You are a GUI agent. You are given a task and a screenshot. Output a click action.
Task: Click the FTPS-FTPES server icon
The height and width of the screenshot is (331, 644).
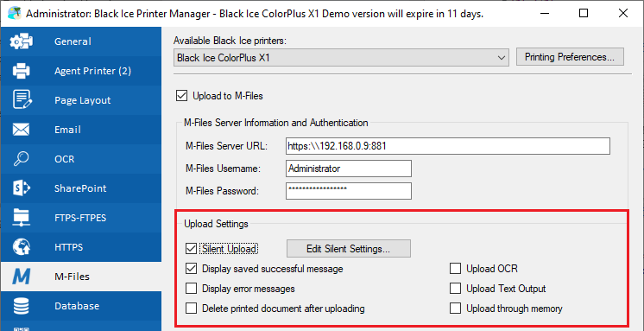click(21, 218)
